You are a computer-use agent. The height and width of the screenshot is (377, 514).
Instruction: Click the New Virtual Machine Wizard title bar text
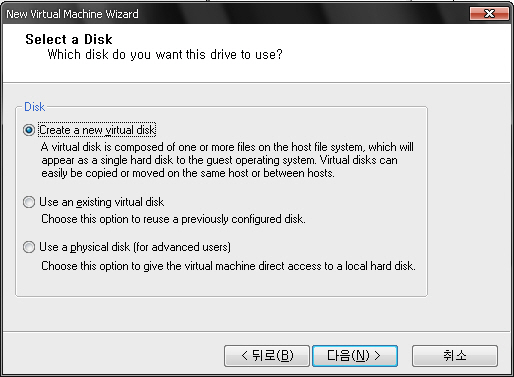click(72, 14)
